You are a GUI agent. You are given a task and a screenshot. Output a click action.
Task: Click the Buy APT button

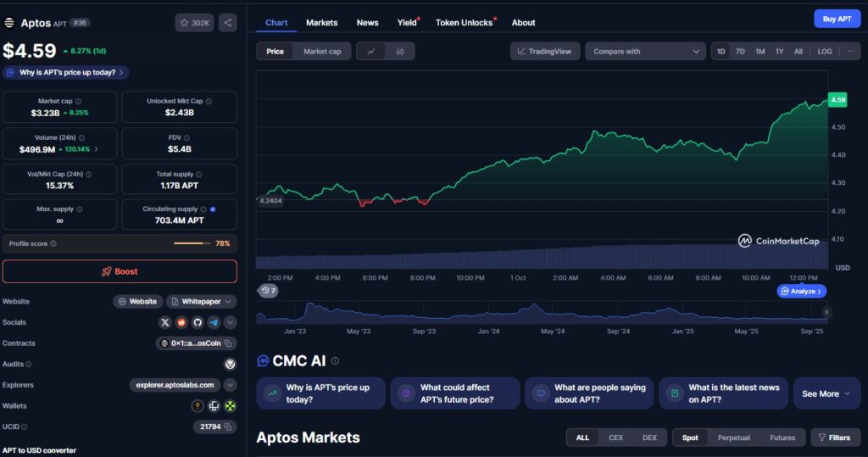[x=837, y=19]
